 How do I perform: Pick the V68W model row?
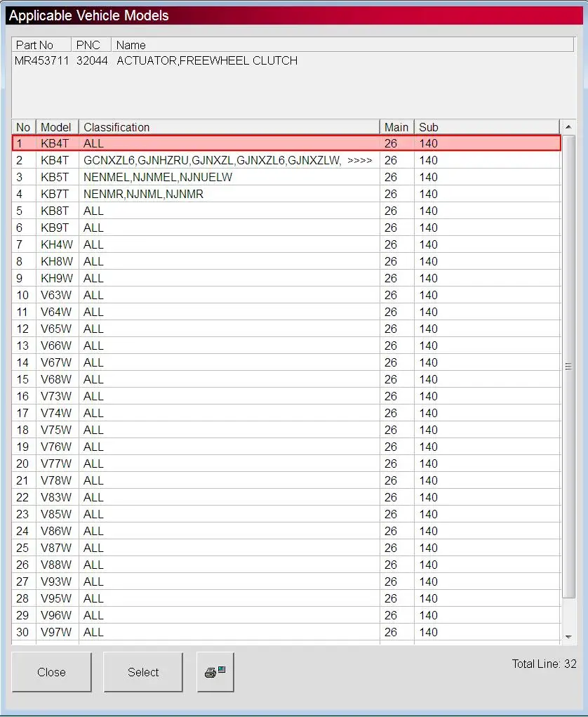[286, 379]
